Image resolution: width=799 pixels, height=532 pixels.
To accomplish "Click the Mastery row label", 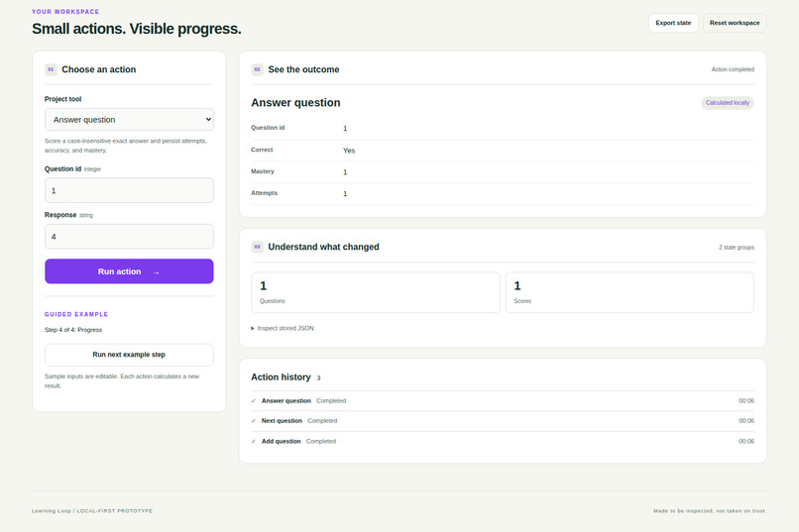I will (x=263, y=171).
